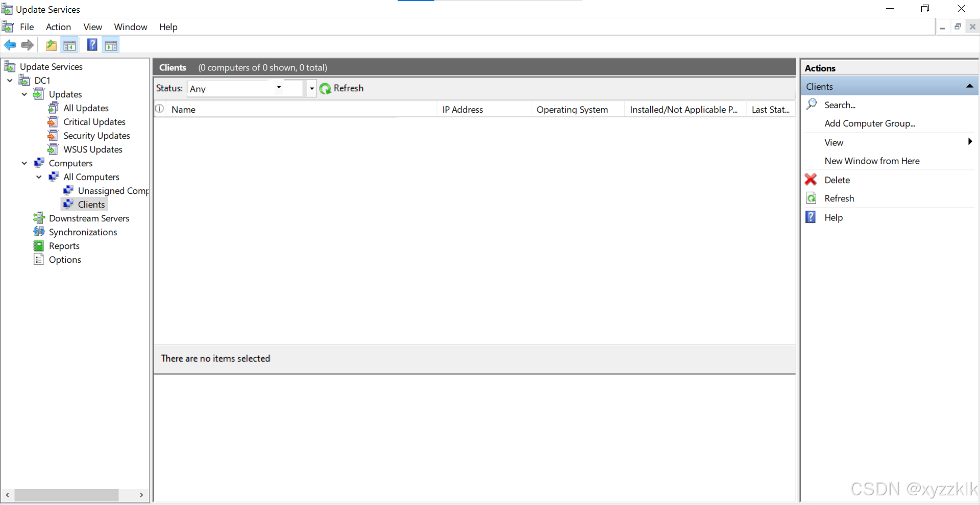Sort by Installed/Not Applicable column header

click(685, 109)
